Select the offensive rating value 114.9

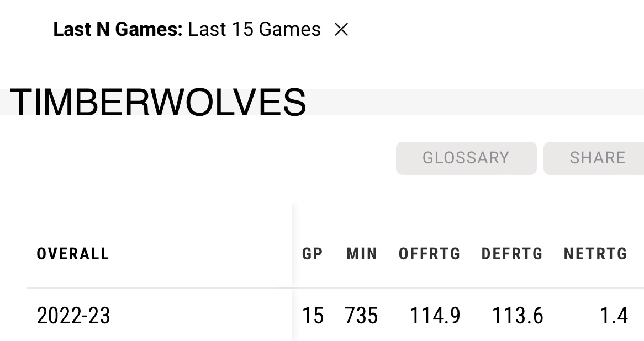435,316
